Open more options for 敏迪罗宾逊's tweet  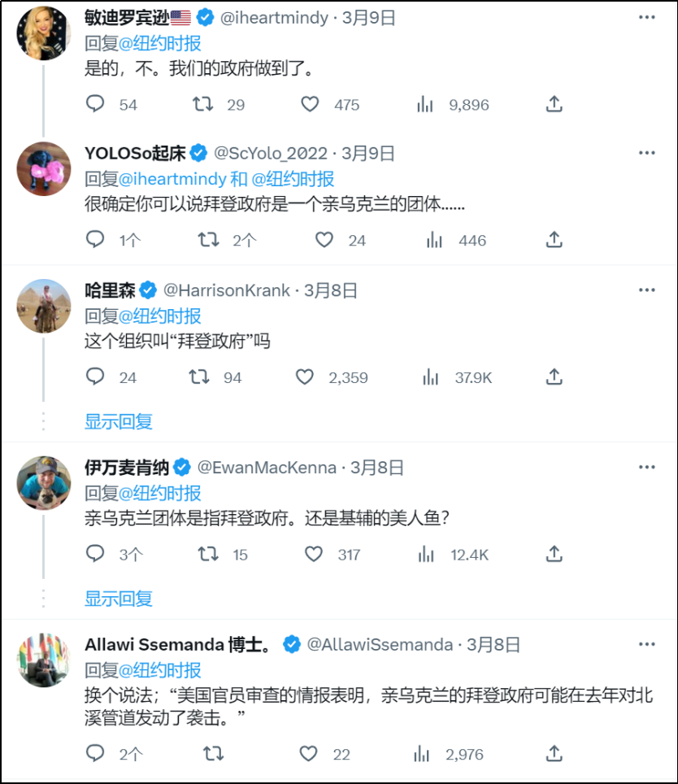click(646, 17)
